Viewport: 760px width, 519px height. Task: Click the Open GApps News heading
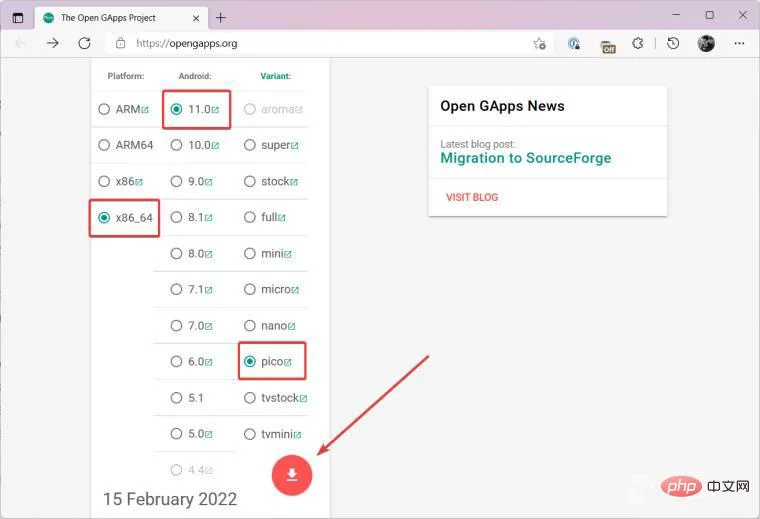pos(502,106)
